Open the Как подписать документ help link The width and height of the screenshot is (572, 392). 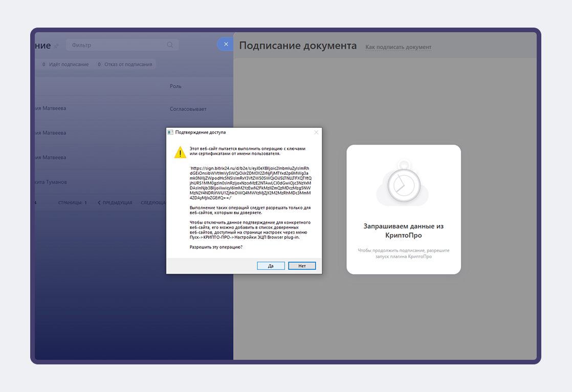point(399,47)
